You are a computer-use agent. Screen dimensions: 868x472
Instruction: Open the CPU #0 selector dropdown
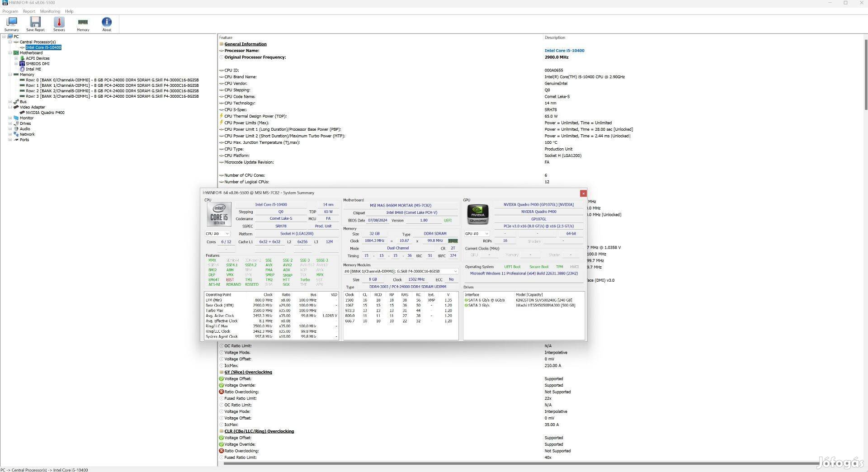[x=217, y=234]
